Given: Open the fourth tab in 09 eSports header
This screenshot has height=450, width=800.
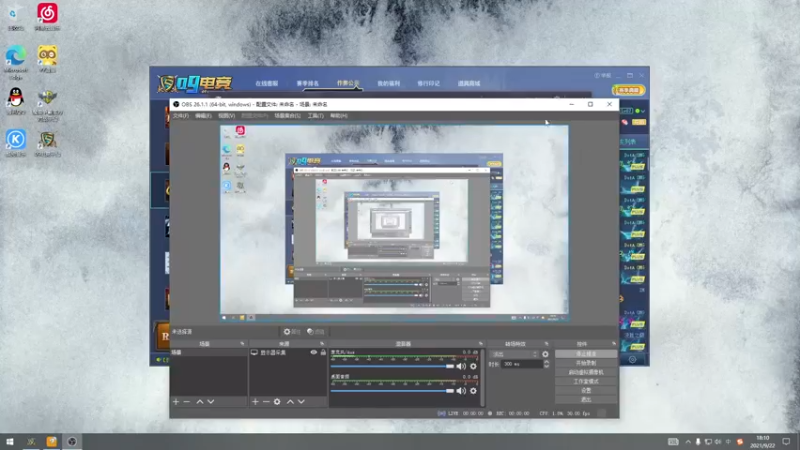Looking at the screenshot, I should click(x=389, y=83).
